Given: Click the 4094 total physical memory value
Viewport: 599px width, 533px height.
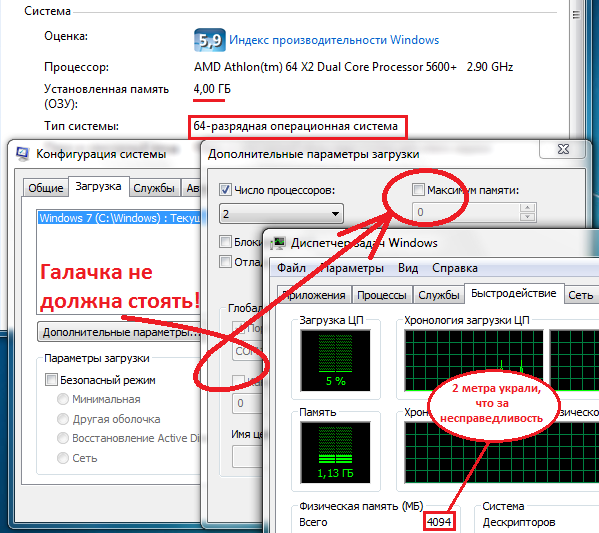Looking at the screenshot, I should tap(439, 522).
